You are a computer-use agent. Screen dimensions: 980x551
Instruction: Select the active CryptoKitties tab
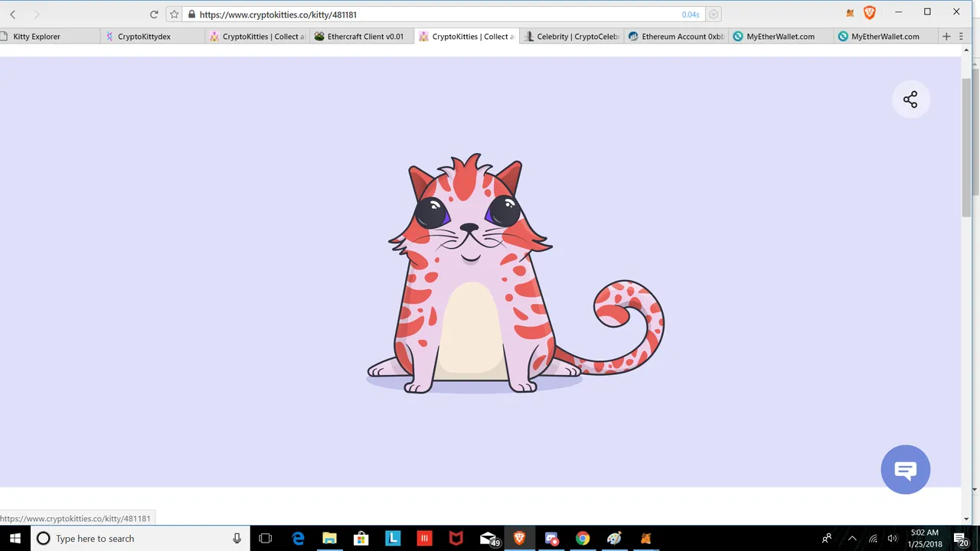click(x=467, y=36)
